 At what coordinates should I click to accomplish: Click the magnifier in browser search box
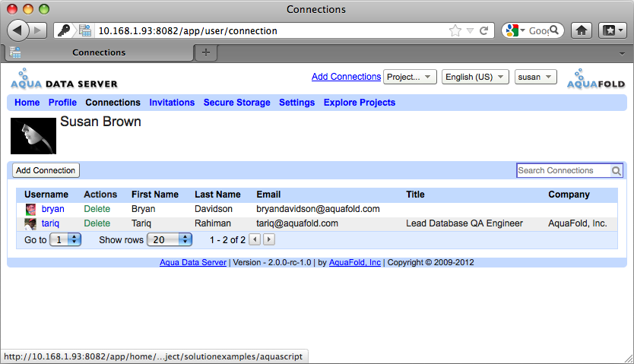click(x=554, y=30)
